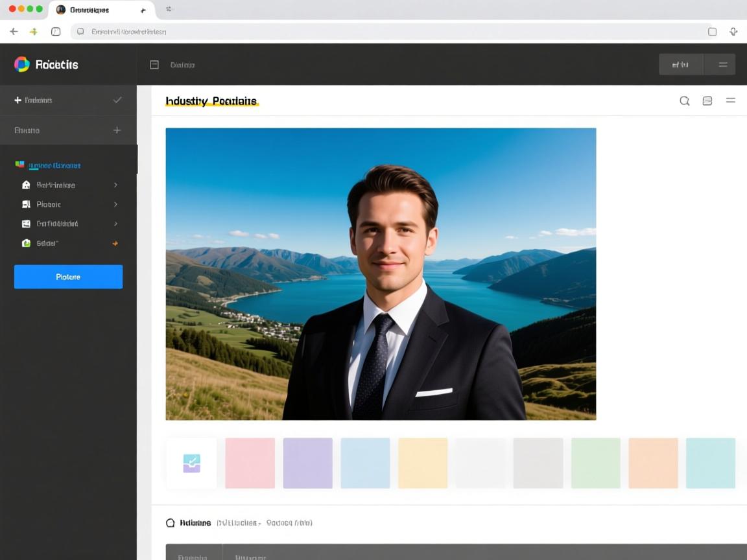Click the circle icon below the swatches
Screen dimensions: 747x560
tap(171, 523)
